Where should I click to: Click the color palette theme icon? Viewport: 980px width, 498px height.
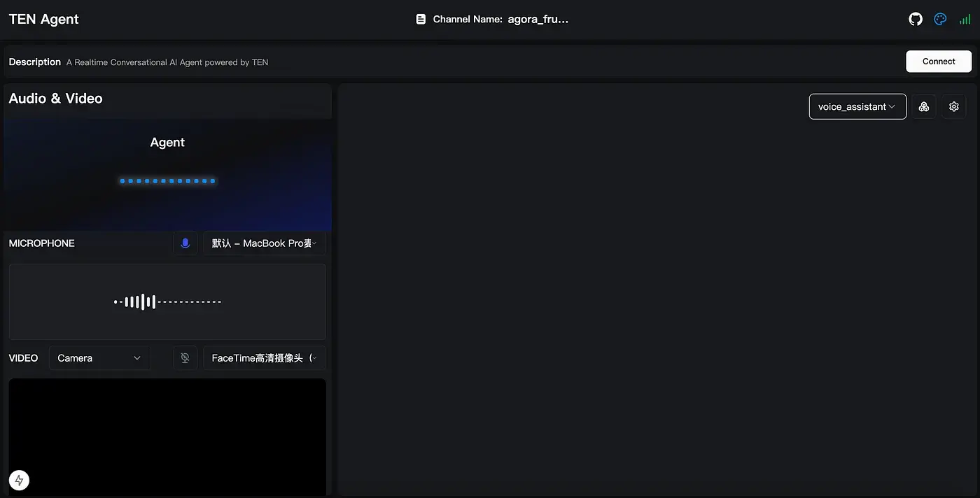940,20
